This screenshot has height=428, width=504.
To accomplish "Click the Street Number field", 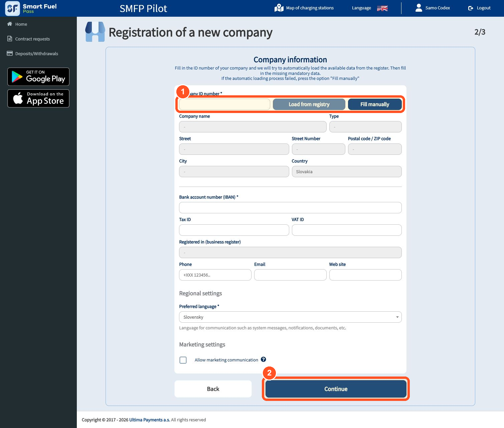I will tap(319, 149).
